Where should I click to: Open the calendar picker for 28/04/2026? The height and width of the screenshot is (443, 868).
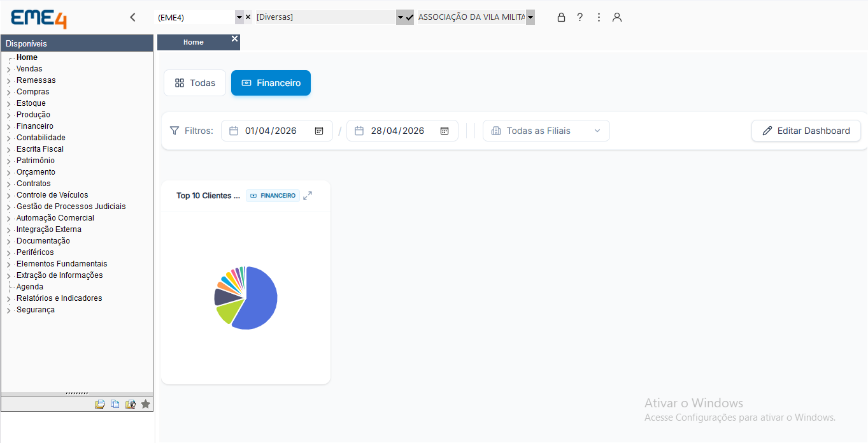tap(445, 131)
